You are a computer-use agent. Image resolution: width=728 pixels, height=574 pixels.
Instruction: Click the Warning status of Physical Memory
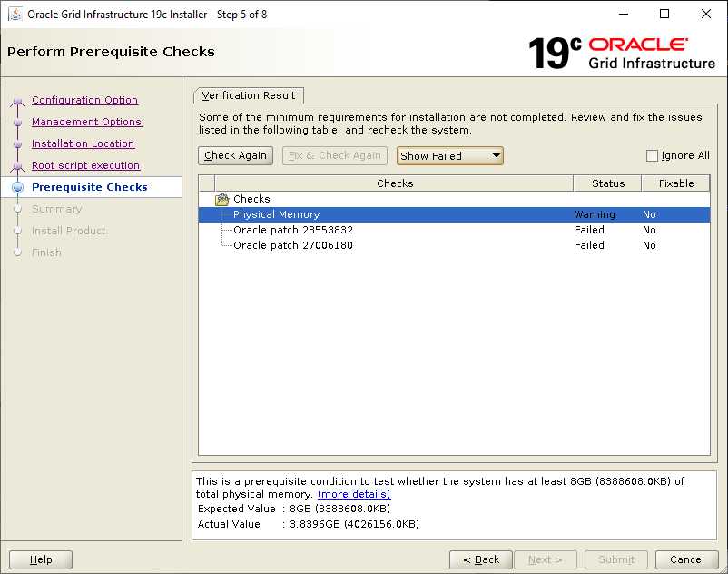pos(595,214)
